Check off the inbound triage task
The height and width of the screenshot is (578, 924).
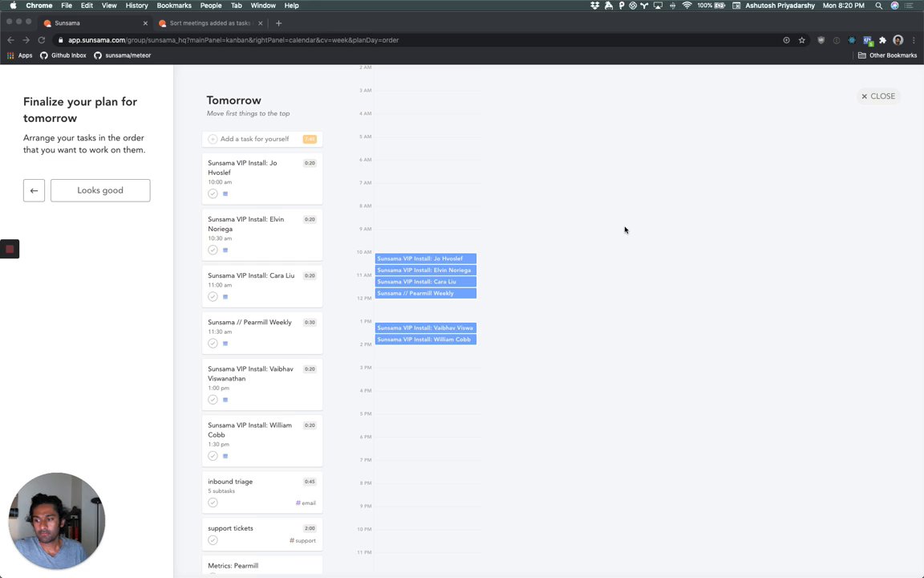point(213,503)
